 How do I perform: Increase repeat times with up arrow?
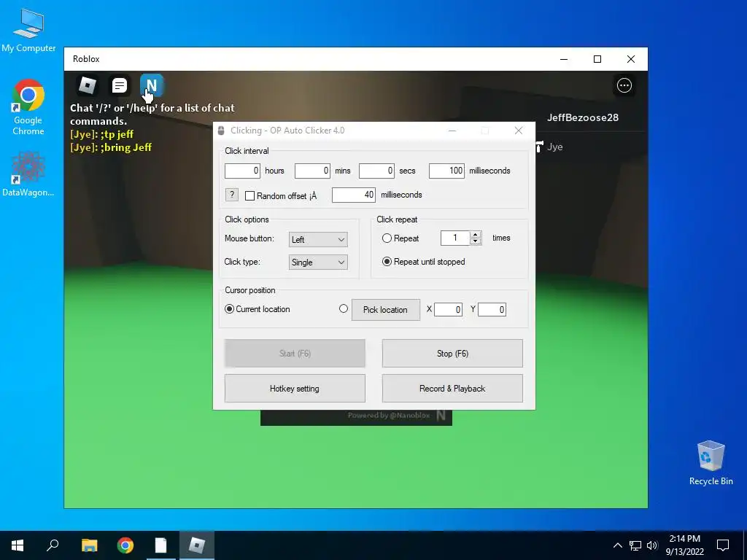pyautogui.click(x=475, y=235)
